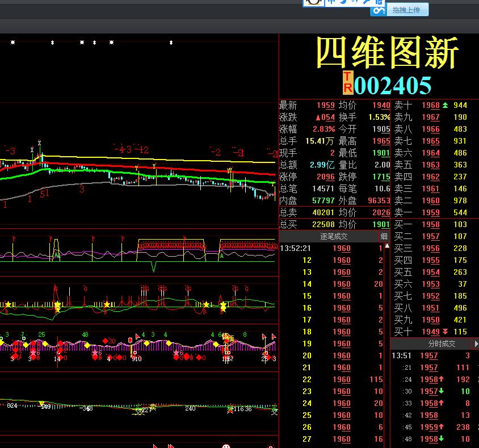The height and width of the screenshot is (448, 479).
Task: Select the 卖五 ask row at 1963
Action: coord(430,165)
